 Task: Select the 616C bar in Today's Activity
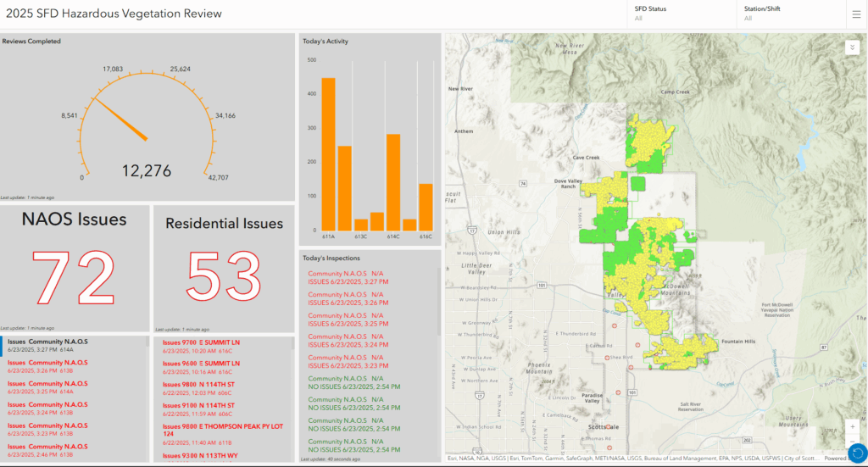click(426, 208)
